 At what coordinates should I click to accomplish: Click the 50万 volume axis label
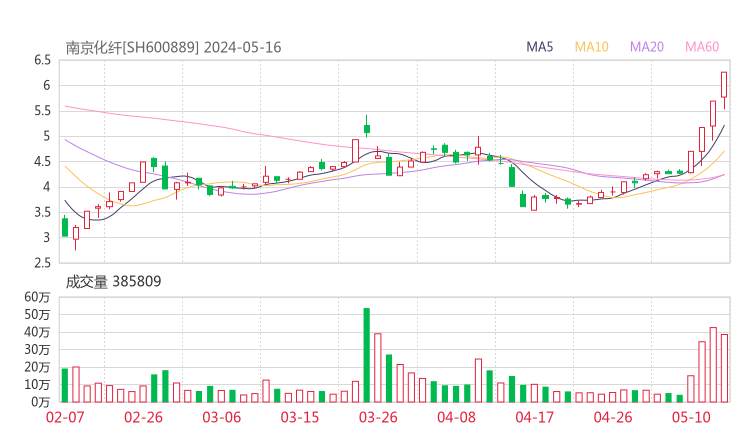pyautogui.click(x=37, y=314)
